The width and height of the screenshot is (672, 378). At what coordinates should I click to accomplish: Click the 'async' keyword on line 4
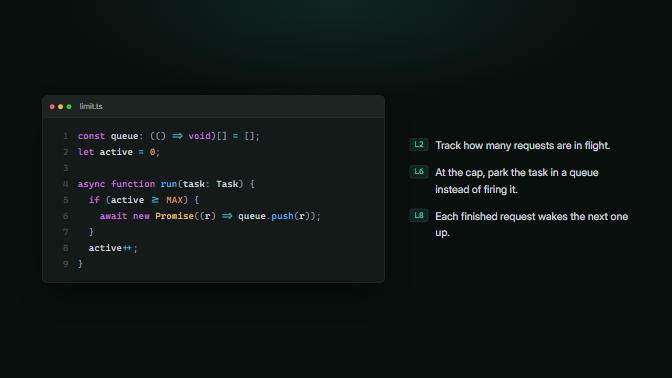(91, 184)
